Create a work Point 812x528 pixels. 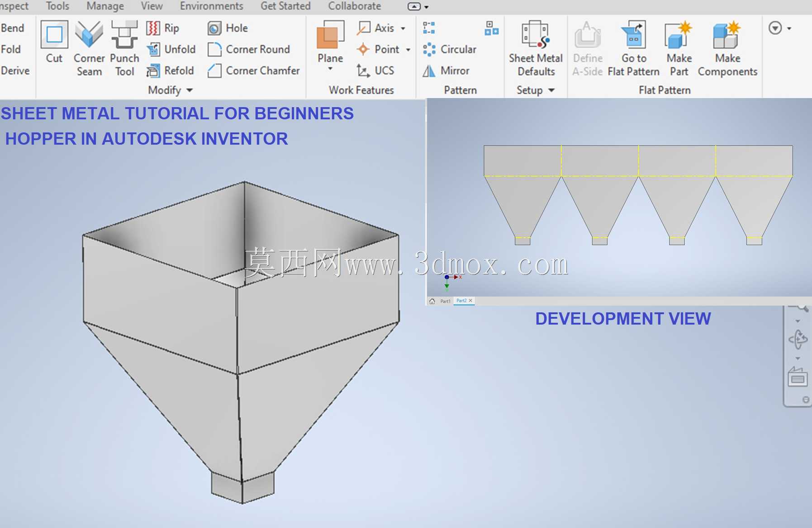378,49
